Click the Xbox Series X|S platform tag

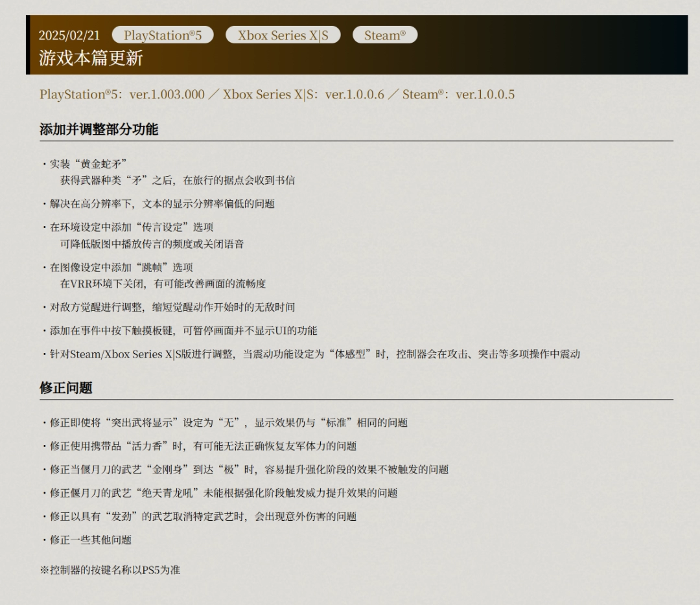pos(283,35)
